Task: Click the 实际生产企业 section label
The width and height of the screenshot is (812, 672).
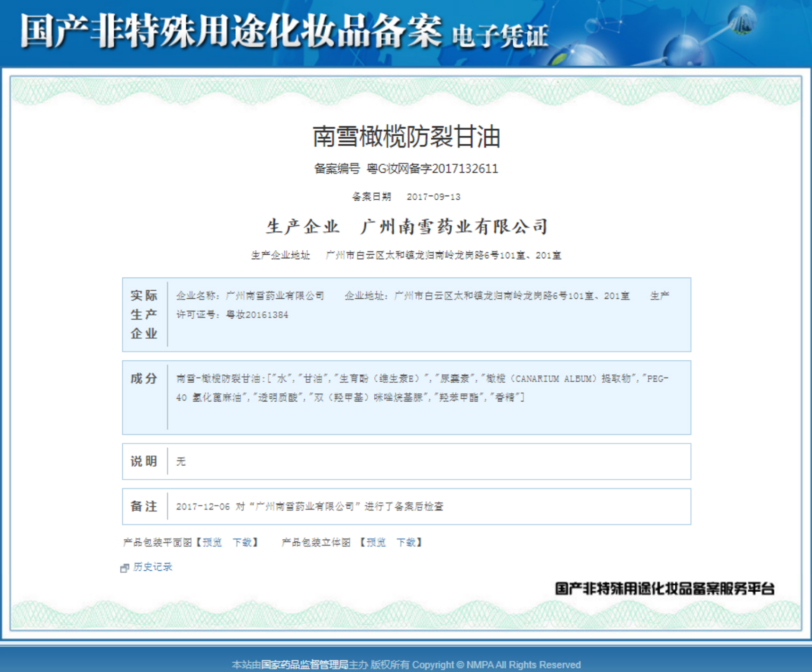Action: click(144, 315)
